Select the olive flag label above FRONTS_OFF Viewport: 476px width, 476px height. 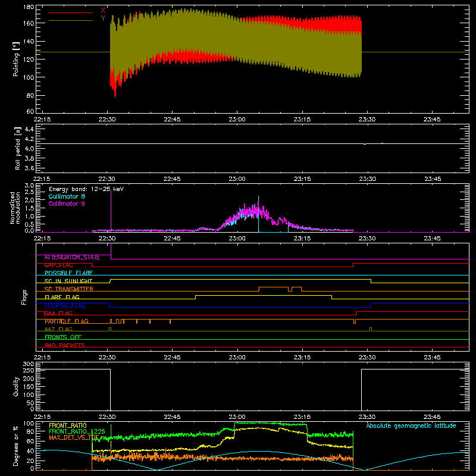(x=58, y=330)
